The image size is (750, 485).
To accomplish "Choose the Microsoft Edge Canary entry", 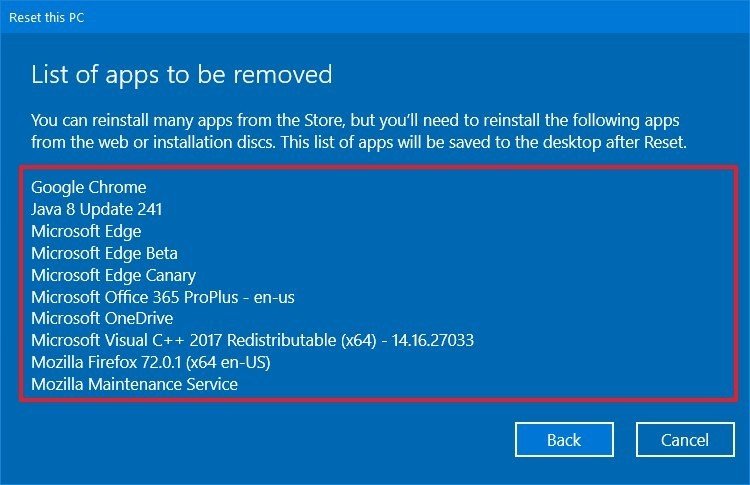I will click(113, 275).
